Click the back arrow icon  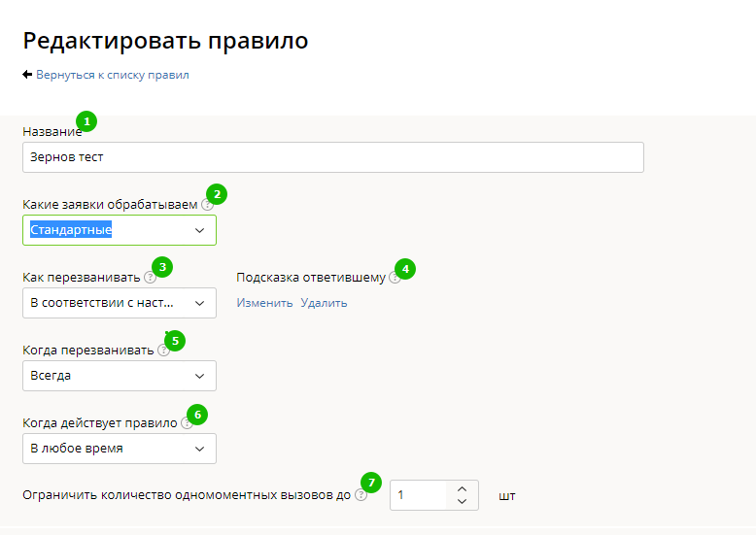[x=27, y=75]
